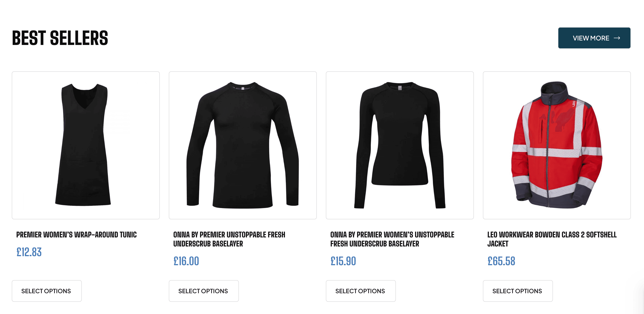This screenshot has height=314, width=644.
Task: Open the men's black underscrub baselayer image
Action: [243, 145]
